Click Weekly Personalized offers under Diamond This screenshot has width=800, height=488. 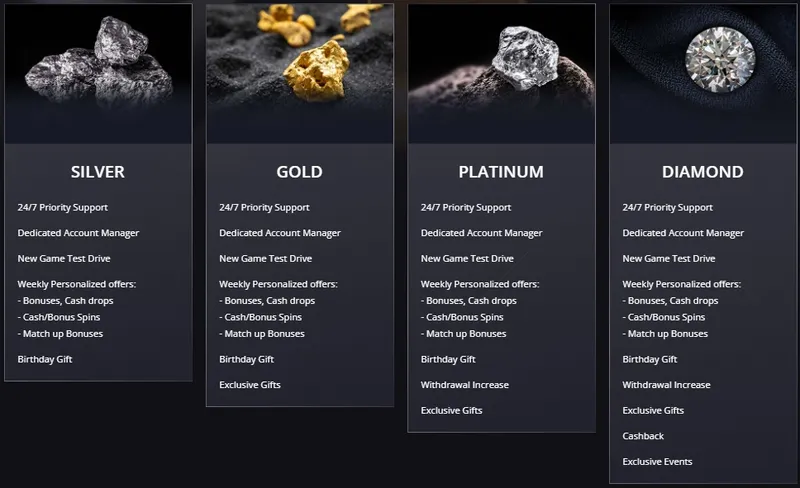tap(681, 285)
